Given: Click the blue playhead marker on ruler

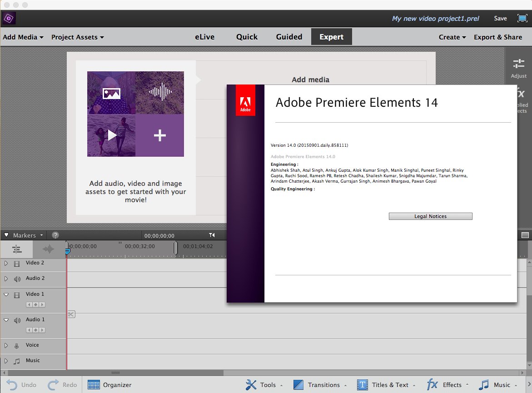Looking at the screenshot, I should click(x=68, y=252).
